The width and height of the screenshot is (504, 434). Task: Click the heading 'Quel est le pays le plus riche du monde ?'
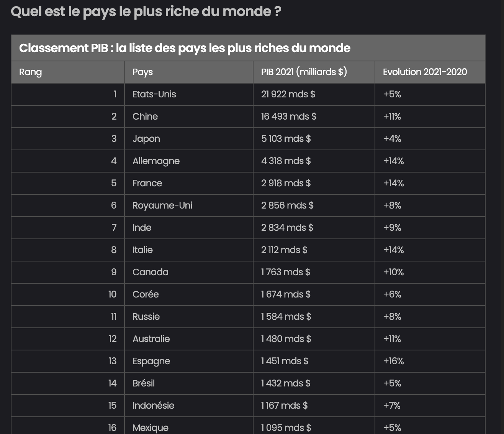coord(146,12)
